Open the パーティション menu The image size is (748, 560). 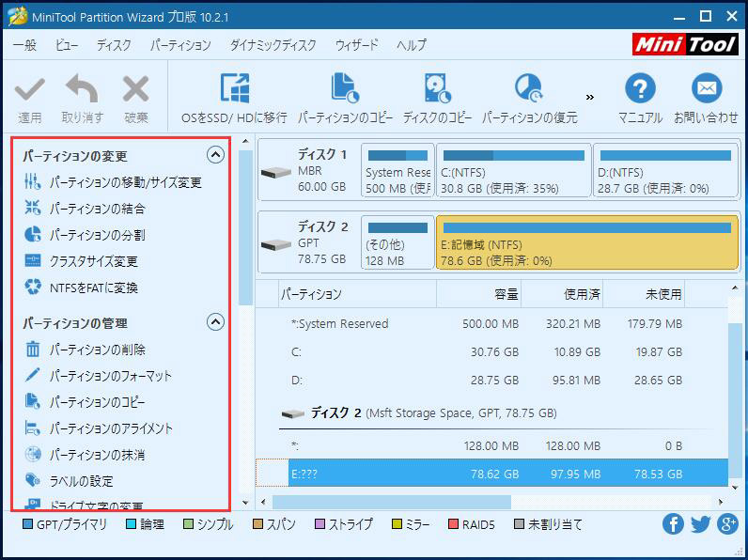point(180,45)
